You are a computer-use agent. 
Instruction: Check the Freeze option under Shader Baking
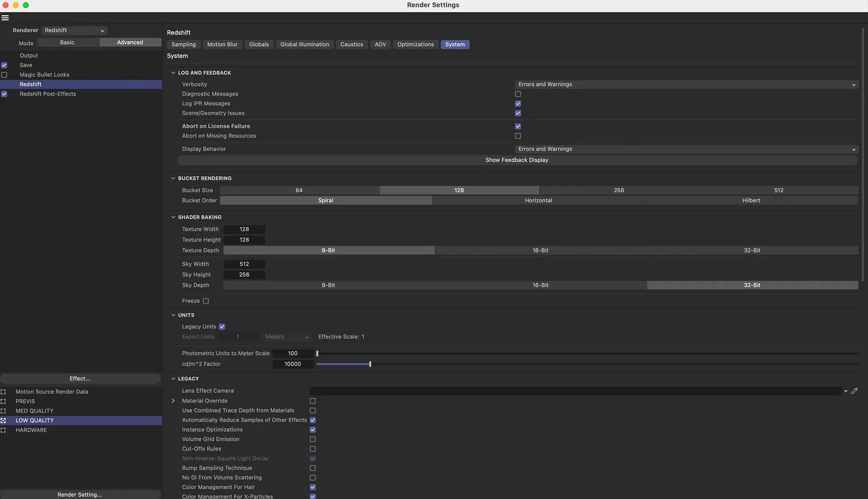[205, 300]
